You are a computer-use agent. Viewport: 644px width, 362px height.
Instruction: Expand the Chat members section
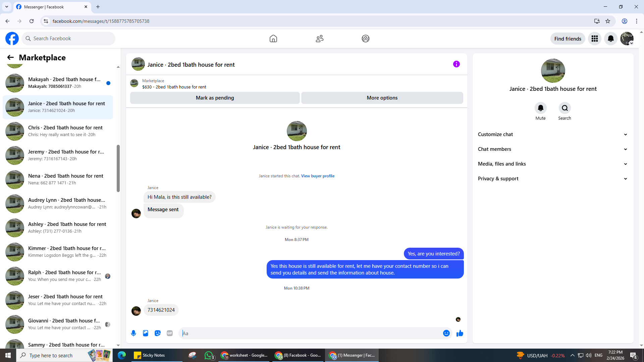(x=552, y=149)
